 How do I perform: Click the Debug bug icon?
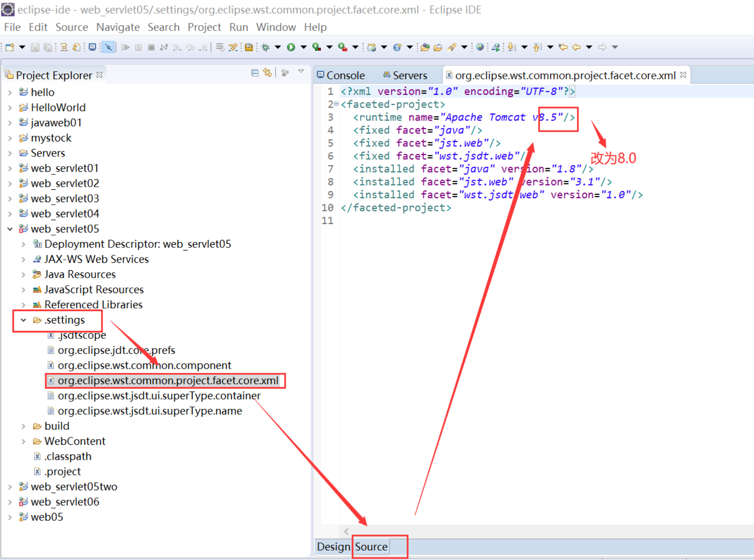click(266, 47)
